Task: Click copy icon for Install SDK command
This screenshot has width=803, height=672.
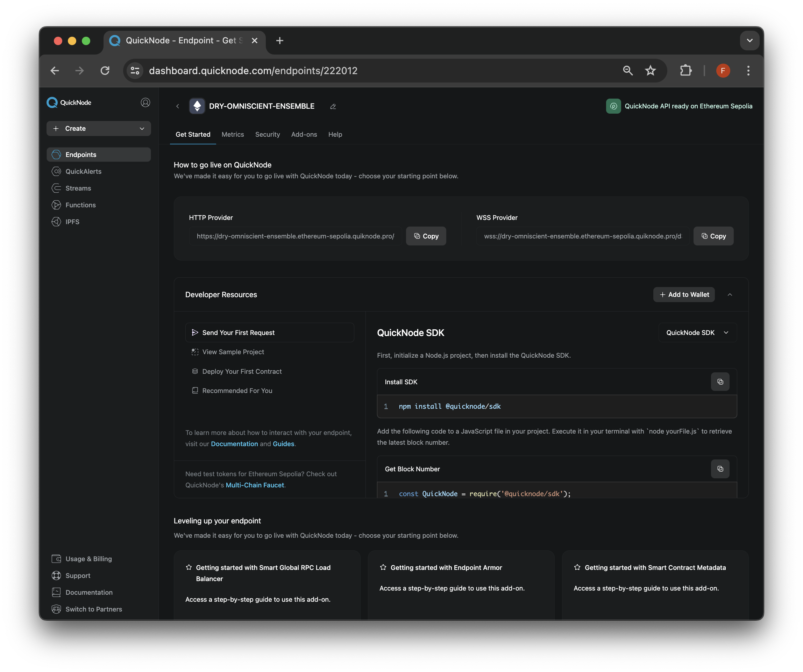Action: coord(720,381)
